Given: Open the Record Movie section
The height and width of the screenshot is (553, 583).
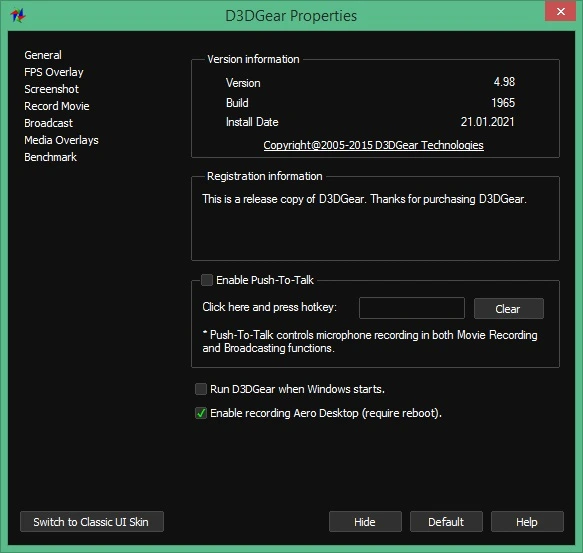Looking at the screenshot, I should click(57, 106).
